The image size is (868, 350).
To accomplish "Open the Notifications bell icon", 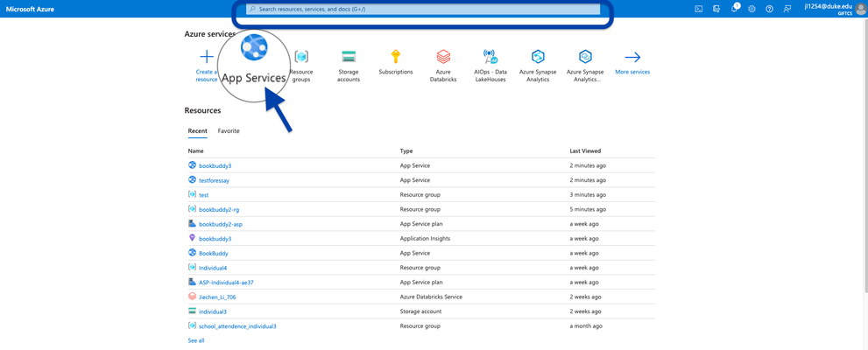I will (734, 9).
